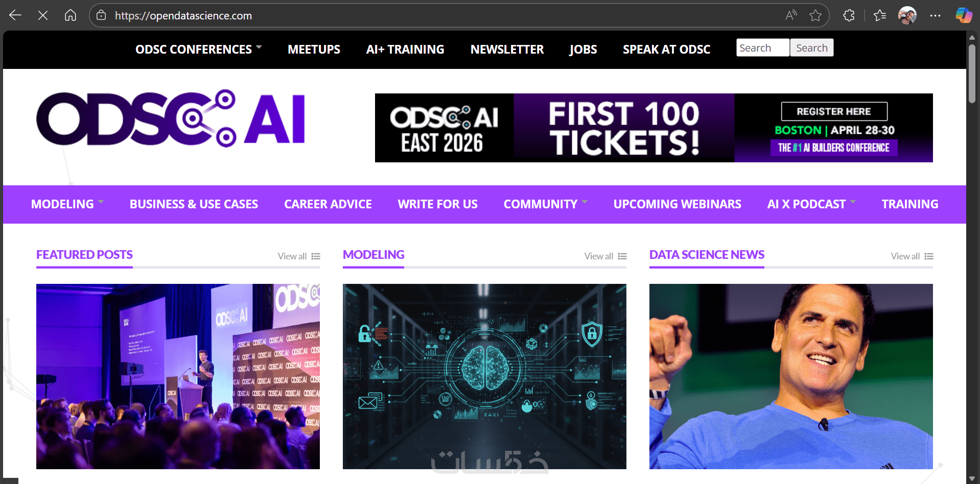Open the Data Science News article thumbnail
Image resolution: width=980 pixels, height=484 pixels.
[791, 376]
